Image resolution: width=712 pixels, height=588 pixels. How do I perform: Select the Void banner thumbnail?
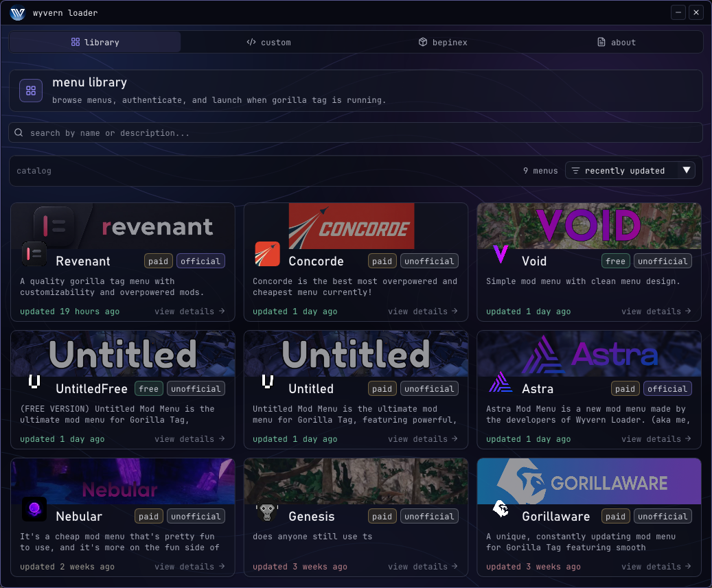(x=589, y=226)
